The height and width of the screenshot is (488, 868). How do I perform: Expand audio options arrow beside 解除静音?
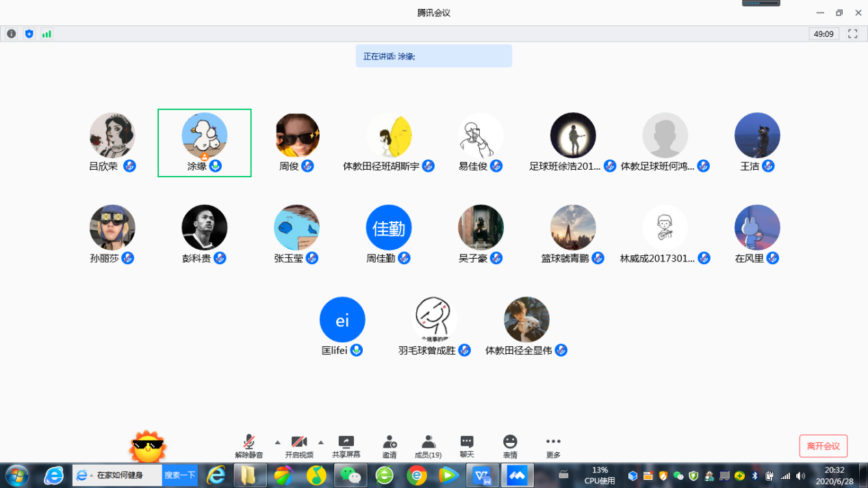(277, 441)
